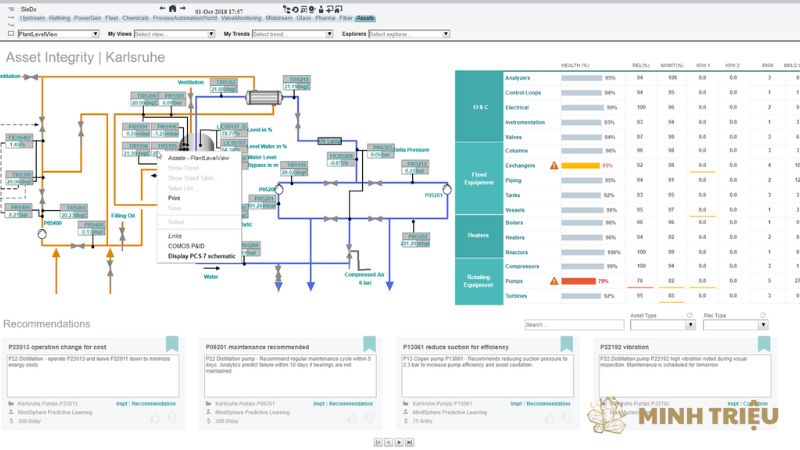Open the PlantLevelView dropdown
Viewport: 800px width, 450px height.
(x=58, y=34)
